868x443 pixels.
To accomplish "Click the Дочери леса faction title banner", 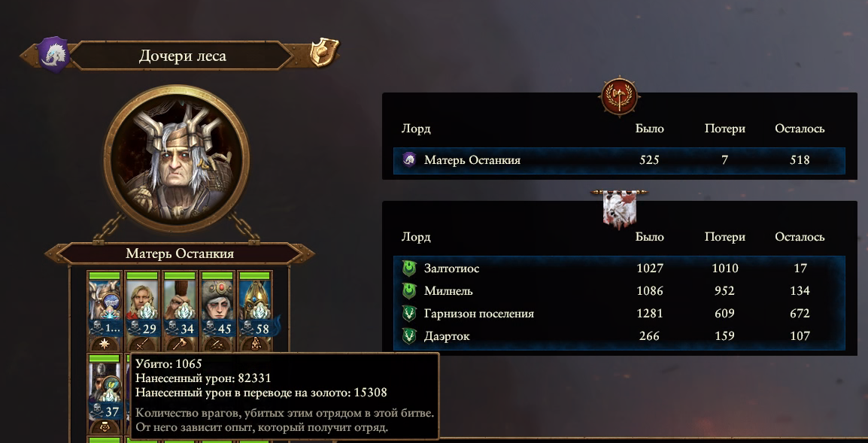I will (182, 56).
